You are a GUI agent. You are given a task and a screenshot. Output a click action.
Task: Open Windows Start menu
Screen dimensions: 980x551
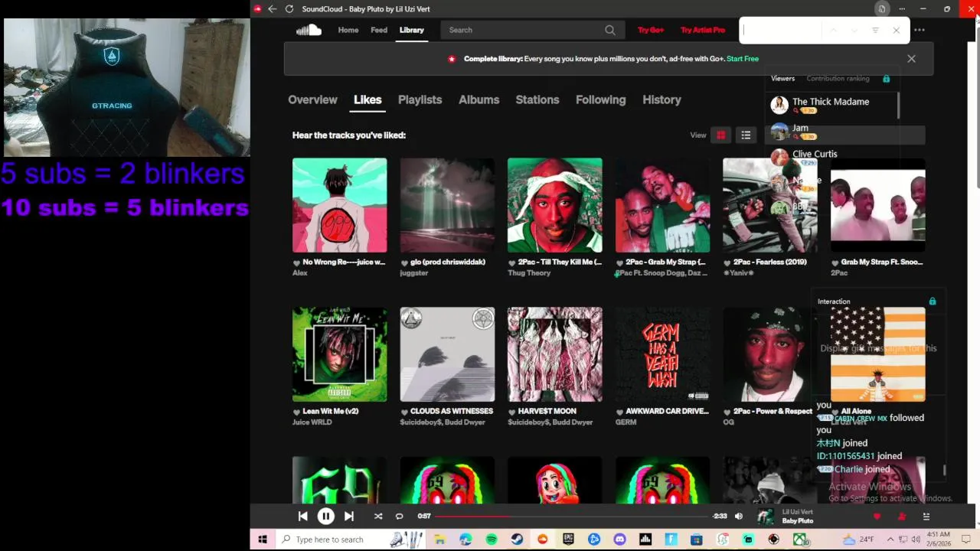point(263,540)
